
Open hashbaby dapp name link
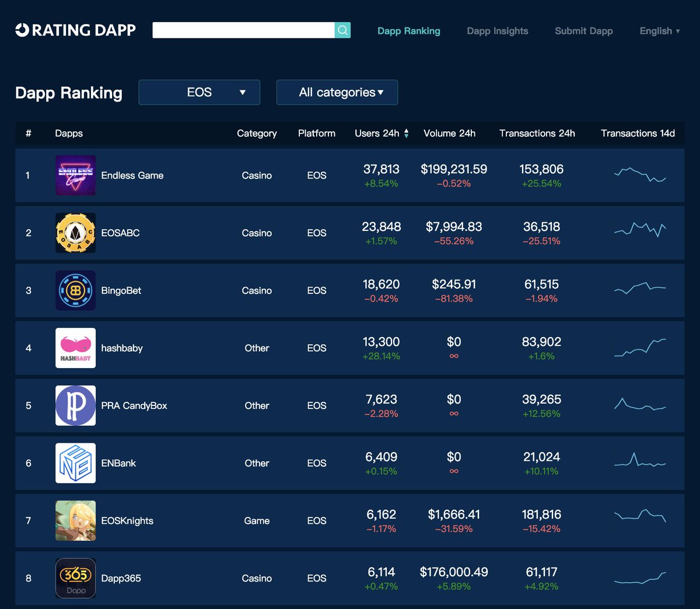(122, 348)
